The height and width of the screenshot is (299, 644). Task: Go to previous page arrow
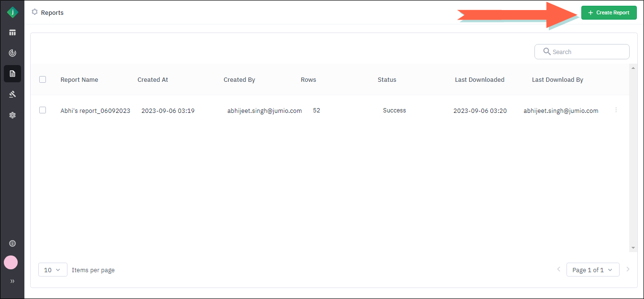click(558, 269)
